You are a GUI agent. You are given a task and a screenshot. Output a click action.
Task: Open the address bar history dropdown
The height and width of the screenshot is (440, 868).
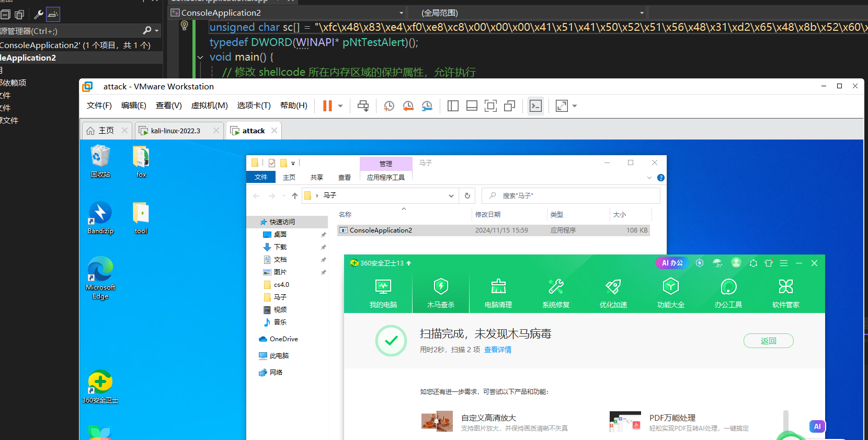[x=451, y=195]
